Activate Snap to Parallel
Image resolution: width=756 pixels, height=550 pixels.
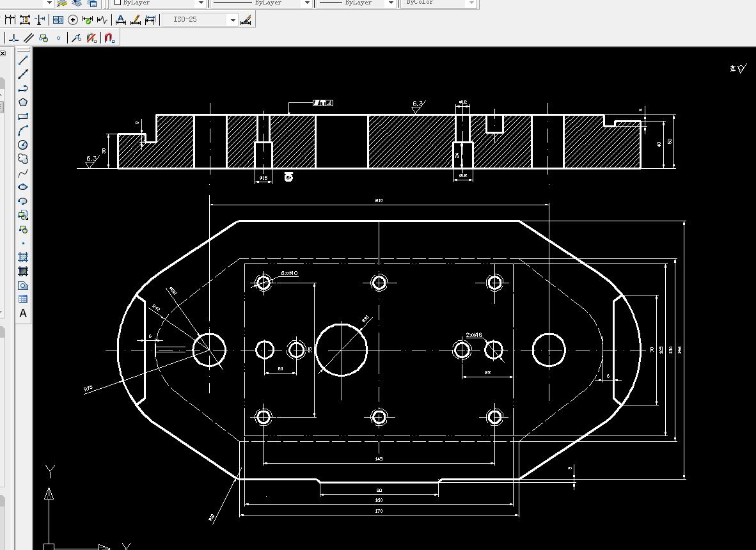tap(28, 38)
